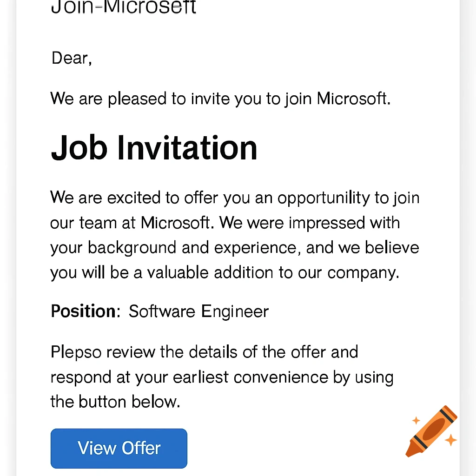Click the Join-Microsoft heading
Viewport: 476px width, 476px height.
pos(123,7)
